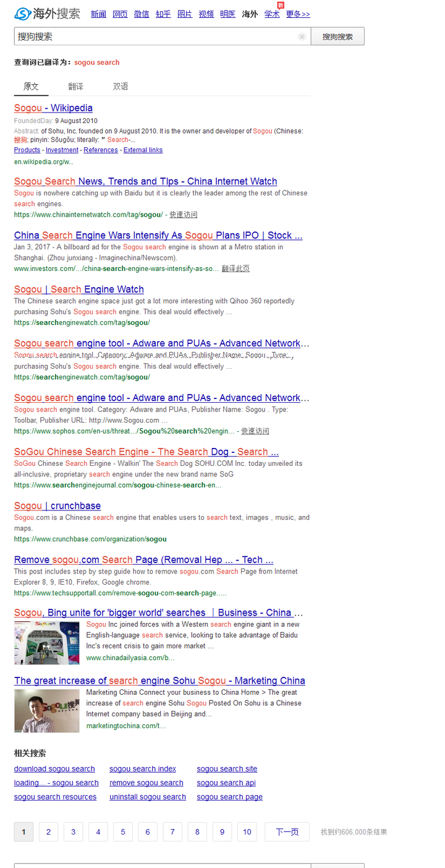Open The great increase Marketing China result

159,681
